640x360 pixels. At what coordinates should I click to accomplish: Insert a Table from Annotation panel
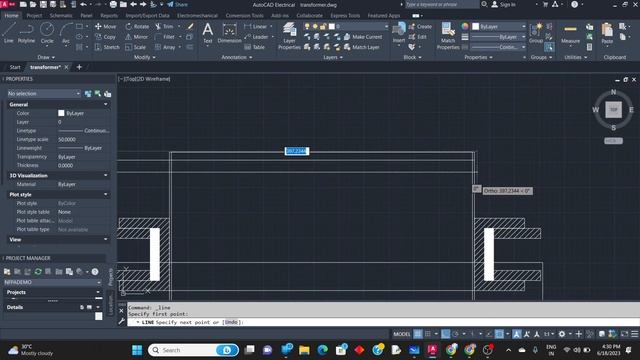[x=254, y=47]
